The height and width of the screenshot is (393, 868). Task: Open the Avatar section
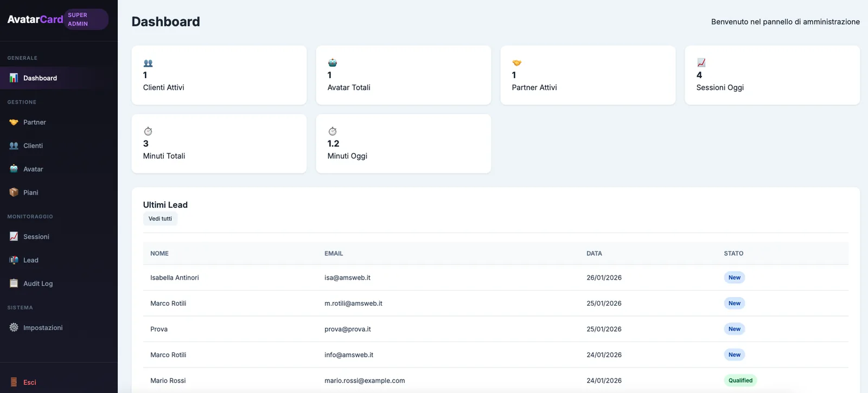[59, 169]
